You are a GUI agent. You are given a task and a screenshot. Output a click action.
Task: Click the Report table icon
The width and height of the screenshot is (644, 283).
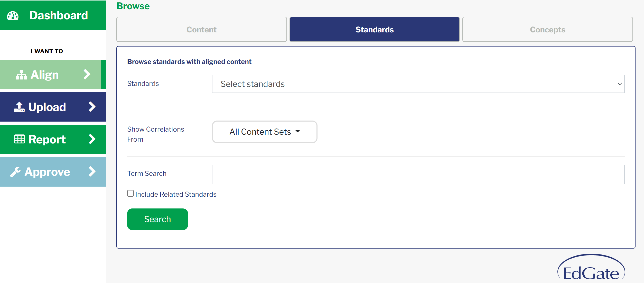[19, 139]
